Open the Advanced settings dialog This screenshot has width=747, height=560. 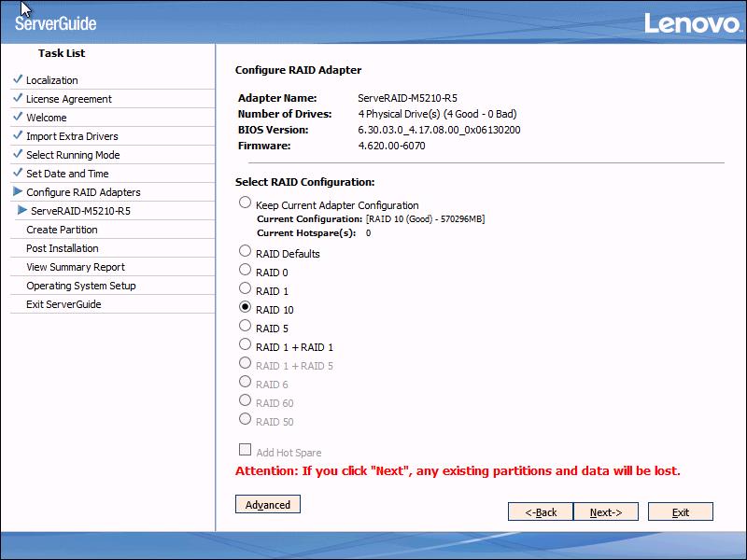click(x=267, y=504)
